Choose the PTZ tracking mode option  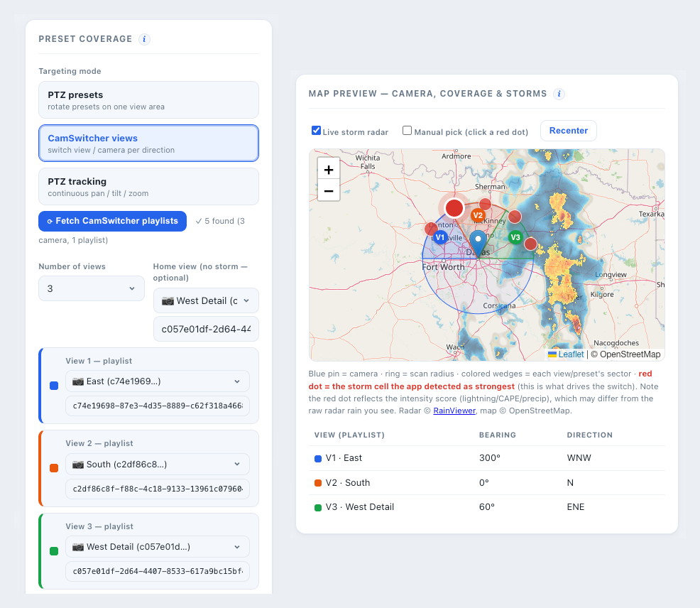pos(148,187)
